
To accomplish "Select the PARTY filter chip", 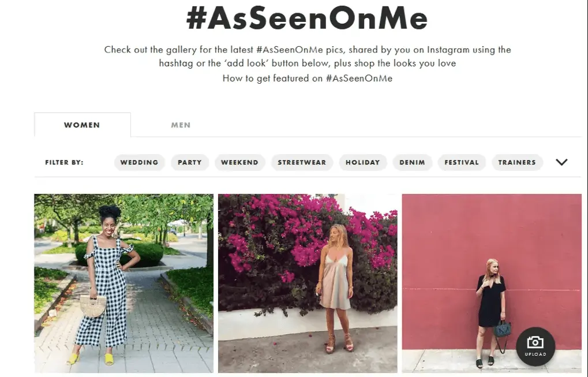I will (x=189, y=162).
